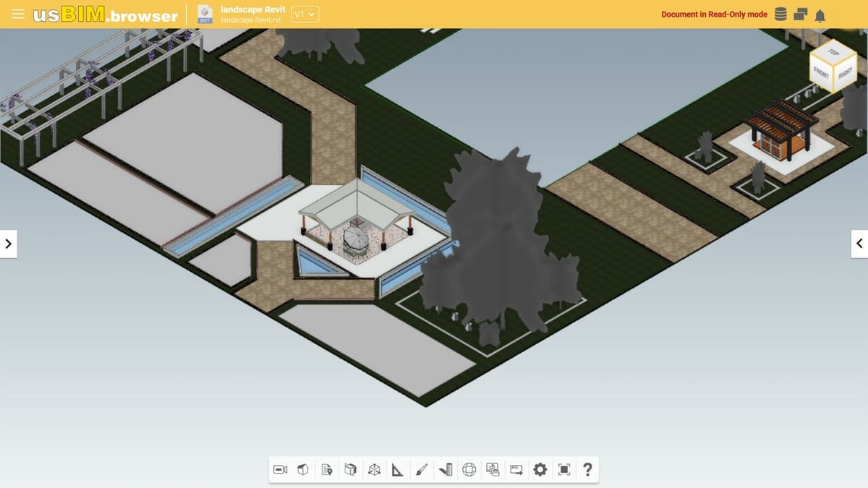Image resolution: width=868 pixels, height=488 pixels.
Task: Click the image with lock icon
Action: [493, 470]
